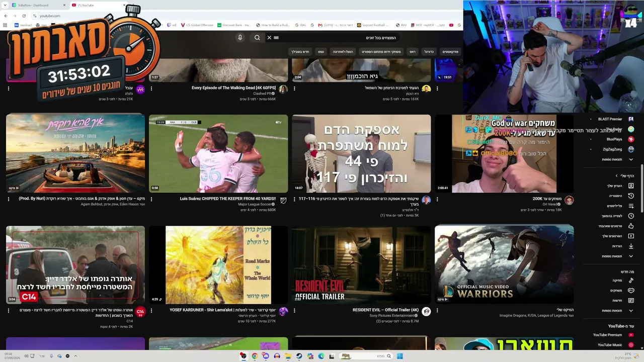Reload the page with the refresh button

pos(24,16)
